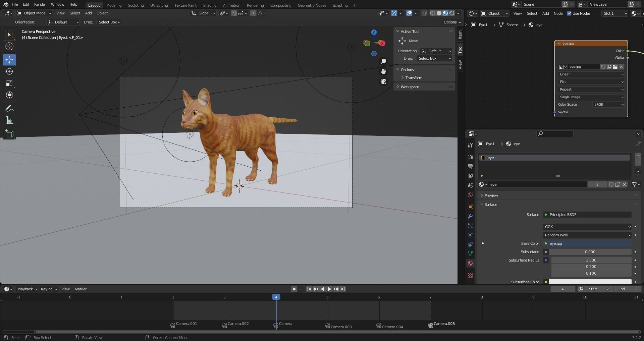
Task: Toggle snapping magnet in viewport header
Action: coord(234,13)
